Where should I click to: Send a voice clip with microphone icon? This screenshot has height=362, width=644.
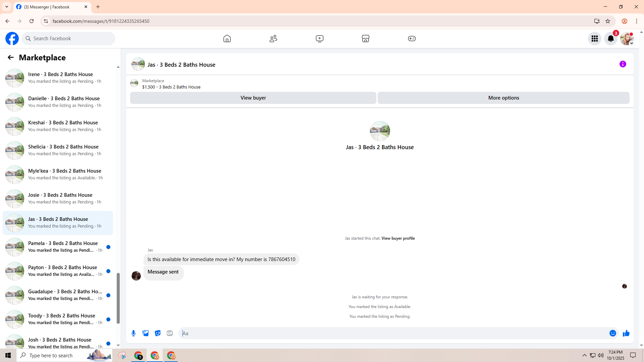tap(133, 333)
